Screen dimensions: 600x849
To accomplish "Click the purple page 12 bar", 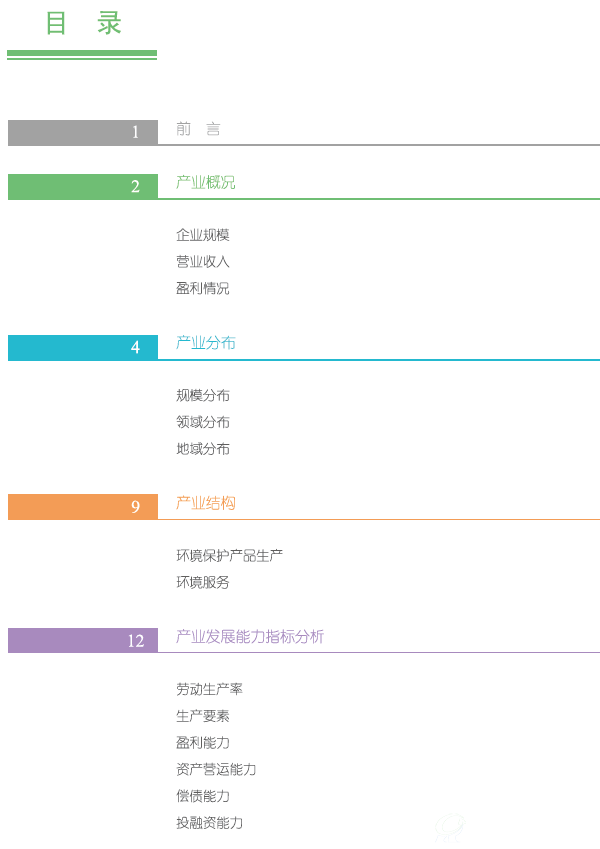I will [x=83, y=640].
